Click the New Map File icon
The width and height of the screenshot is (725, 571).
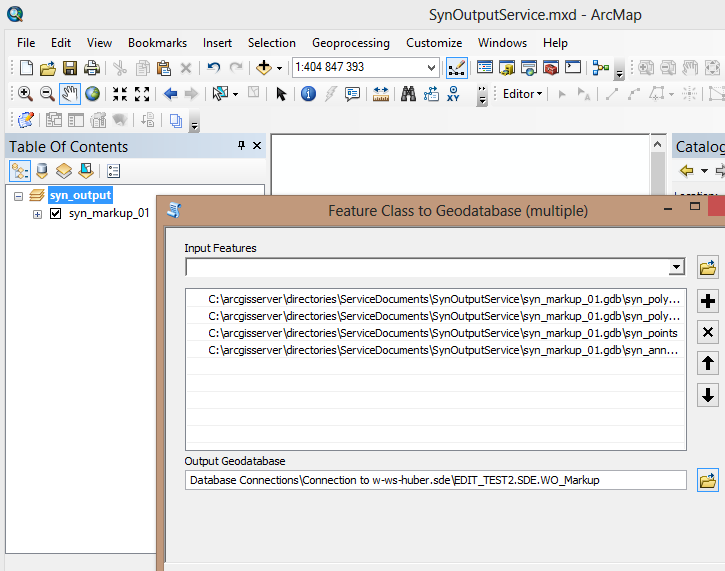pyautogui.click(x=26, y=68)
